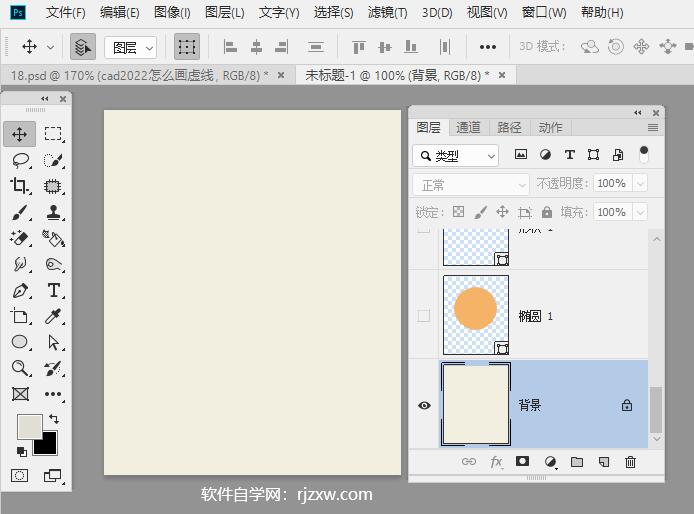The height and width of the screenshot is (514, 694).
Task: Filter layers by shape layers
Action: [594, 155]
